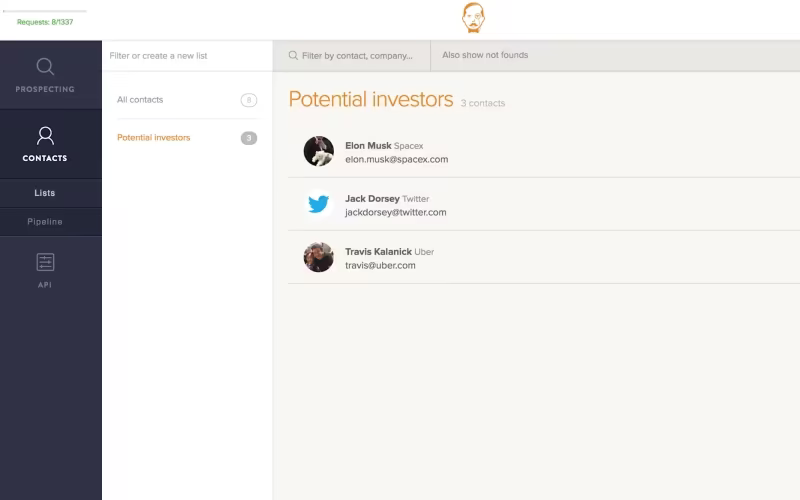The height and width of the screenshot is (500, 800).
Task: Click Elon Musk's avatar
Action: [318, 151]
